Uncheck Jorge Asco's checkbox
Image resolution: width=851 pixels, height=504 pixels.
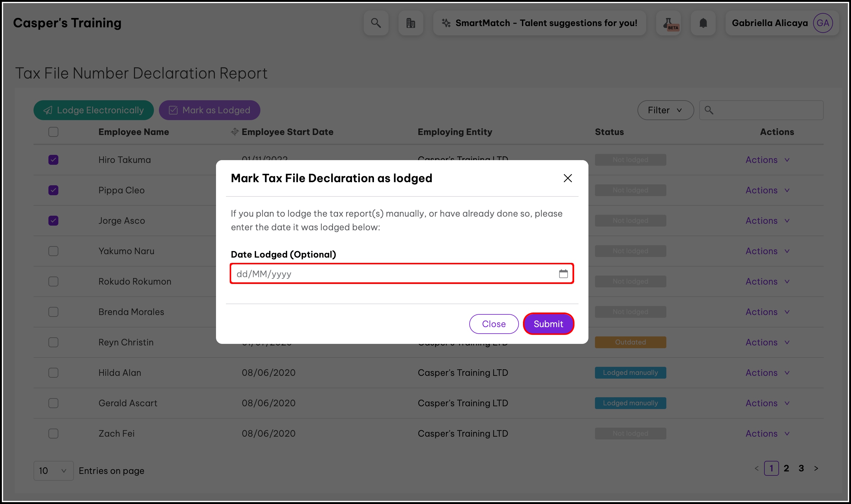pos(53,220)
